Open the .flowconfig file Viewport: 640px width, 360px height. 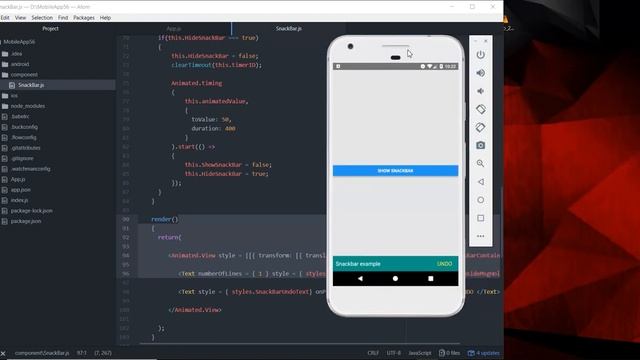pyautogui.click(x=24, y=138)
